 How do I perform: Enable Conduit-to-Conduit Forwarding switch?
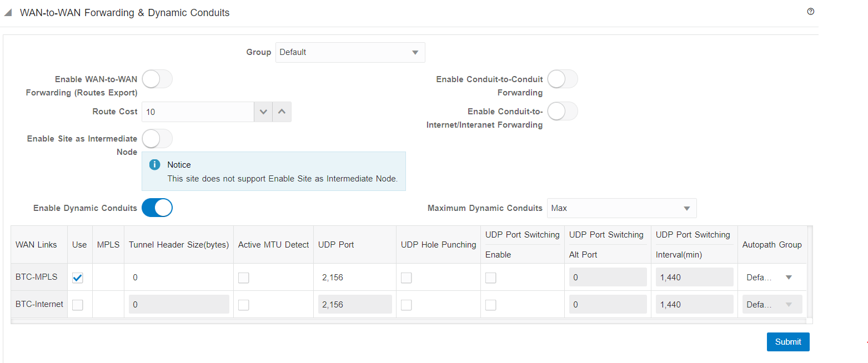tap(563, 79)
